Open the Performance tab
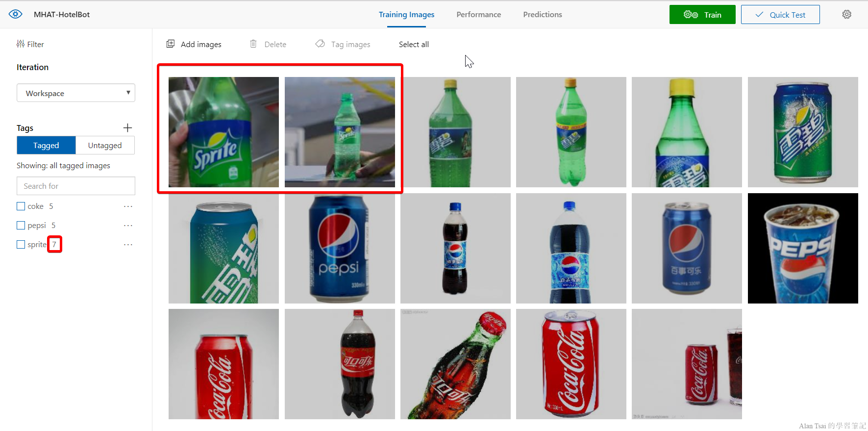 [x=478, y=15]
